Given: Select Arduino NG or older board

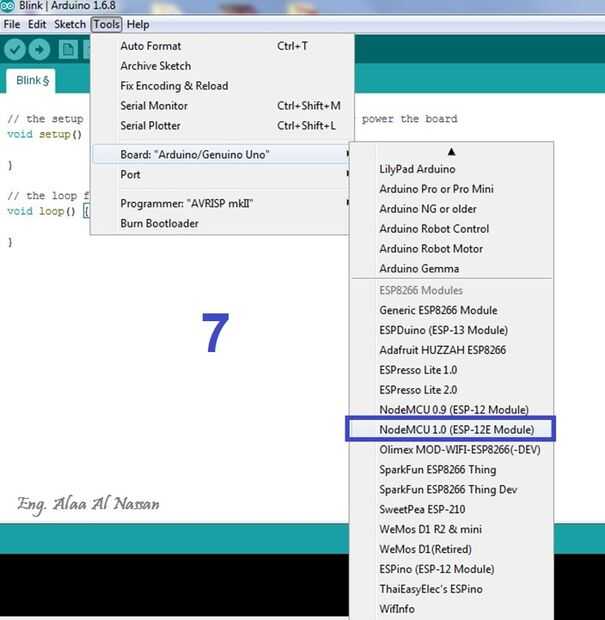Looking at the screenshot, I should tap(452, 209).
